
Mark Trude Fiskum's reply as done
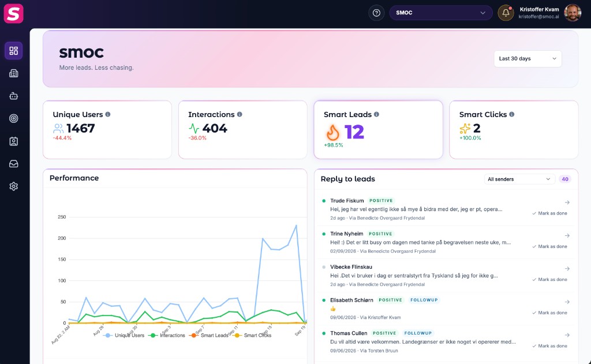pos(549,213)
